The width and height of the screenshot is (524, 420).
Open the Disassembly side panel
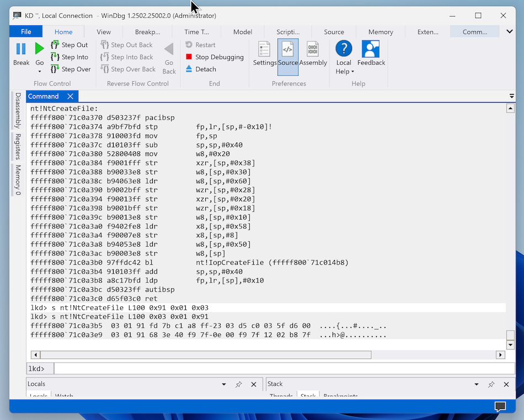pyautogui.click(x=18, y=110)
